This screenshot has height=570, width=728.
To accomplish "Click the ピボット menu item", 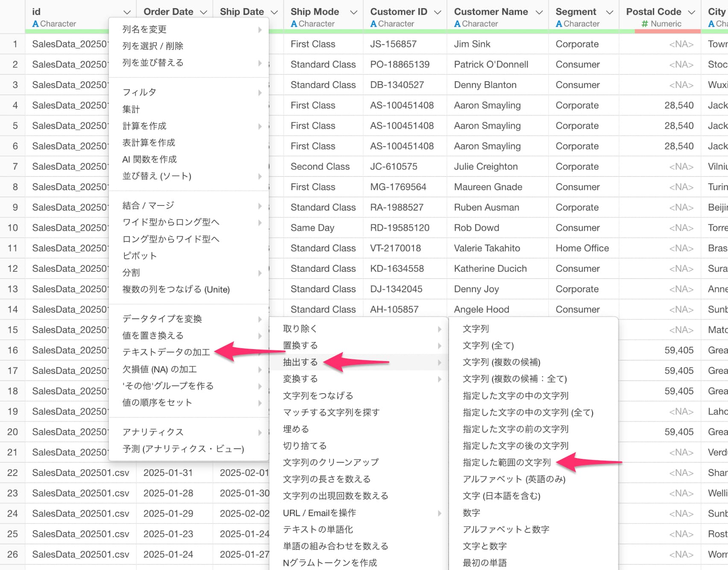I will 140,256.
